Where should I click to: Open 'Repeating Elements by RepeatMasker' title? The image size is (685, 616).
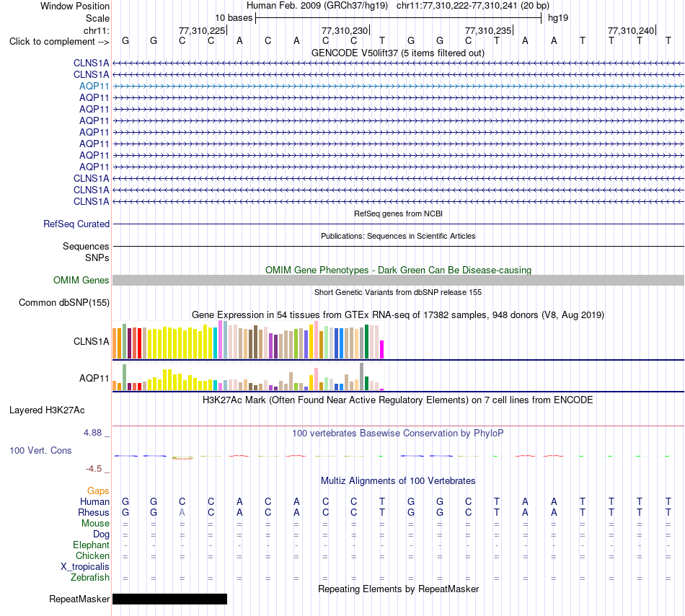(398, 589)
